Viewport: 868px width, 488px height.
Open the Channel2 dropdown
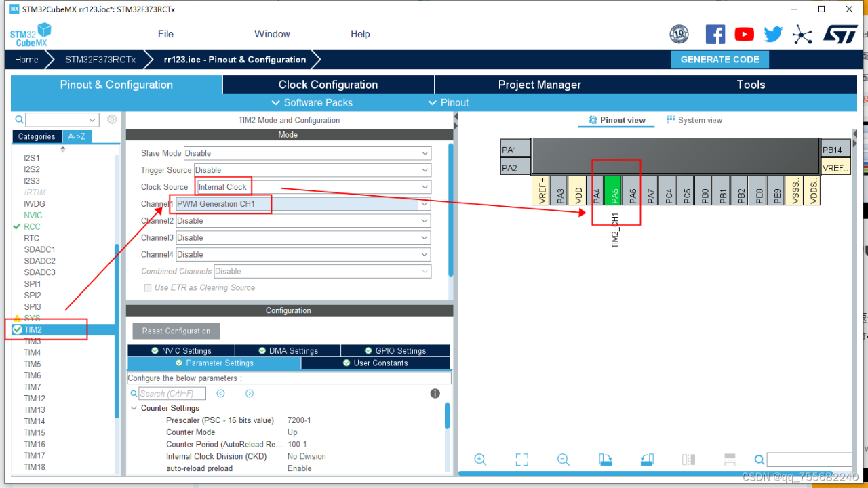tap(303, 221)
